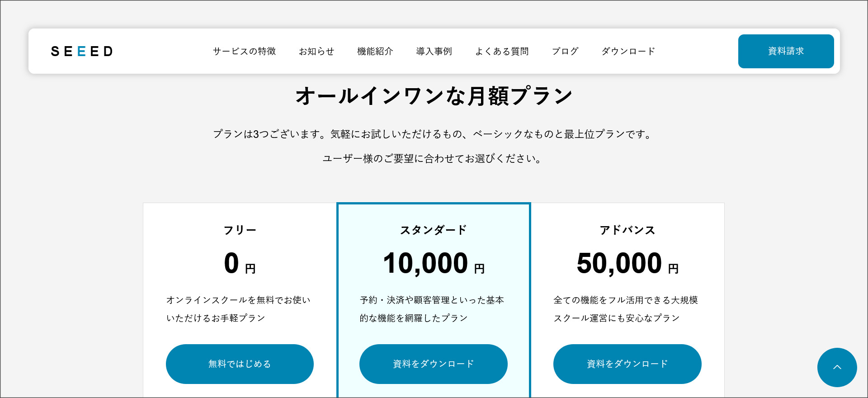Select the スタンダード plan heading
Viewport: 868px width, 398px height.
click(433, 230)
